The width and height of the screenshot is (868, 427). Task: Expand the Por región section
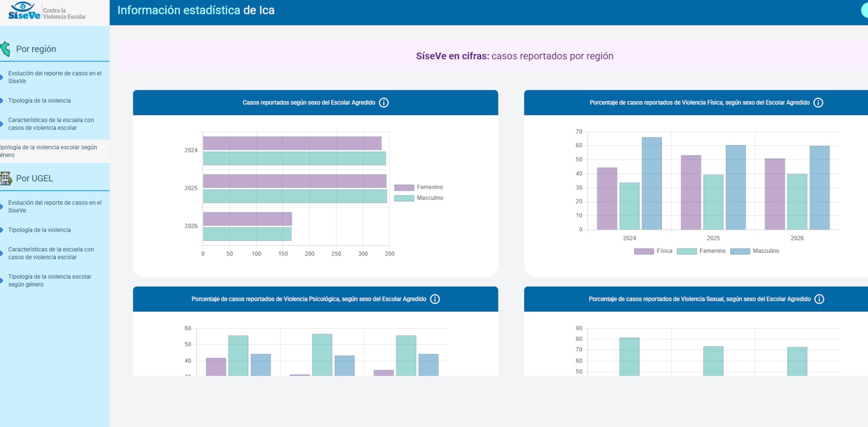coord(36,49)
